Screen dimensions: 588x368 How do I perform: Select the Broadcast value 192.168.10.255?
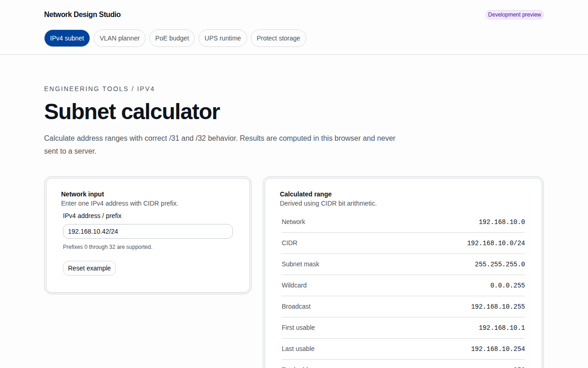[x=498, y=306]
